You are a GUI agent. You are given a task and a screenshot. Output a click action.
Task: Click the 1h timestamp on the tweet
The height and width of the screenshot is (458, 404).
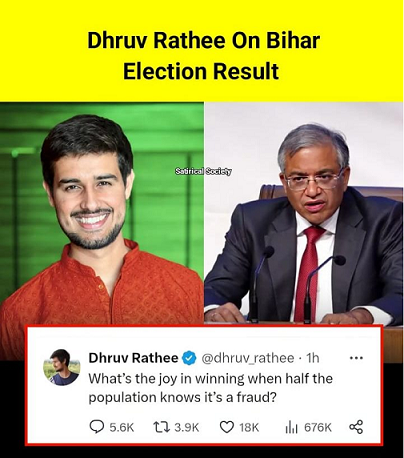pyautogui.click(x=313, y=358)
